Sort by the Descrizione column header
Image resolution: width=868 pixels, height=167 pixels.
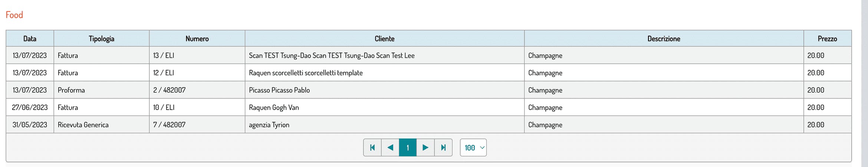click(x=664, y=39)
